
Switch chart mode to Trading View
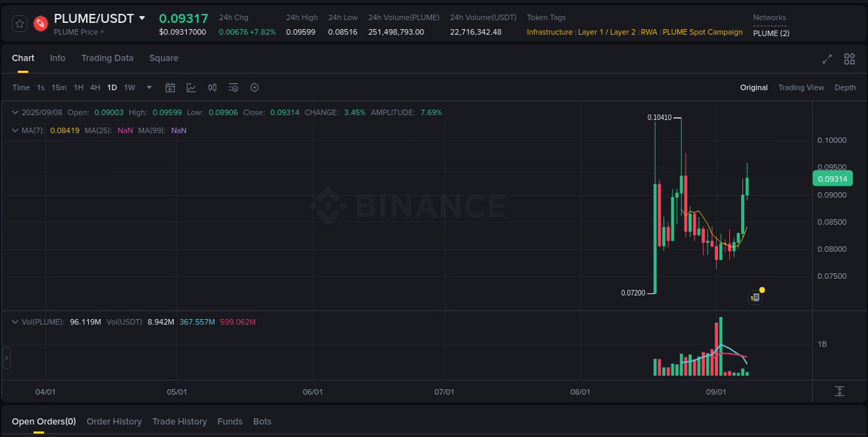801,87
